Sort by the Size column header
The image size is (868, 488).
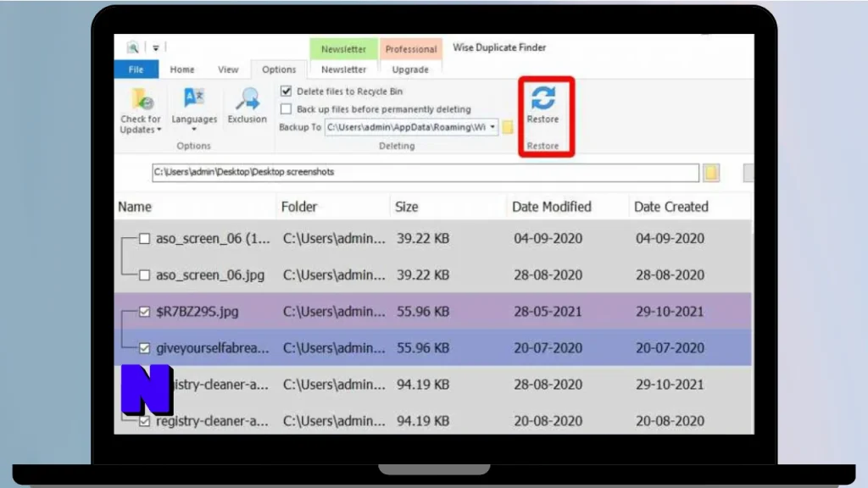[x=406, y=207]
